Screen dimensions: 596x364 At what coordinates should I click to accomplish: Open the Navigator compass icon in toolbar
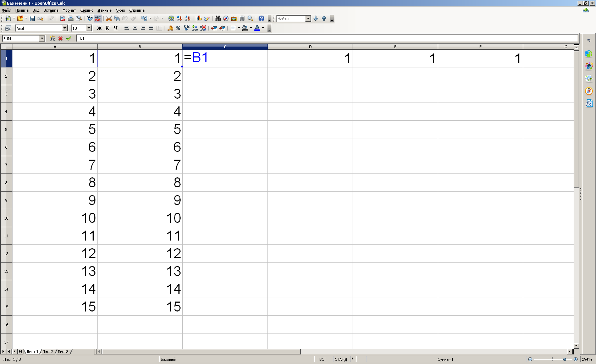click(226, 18)
